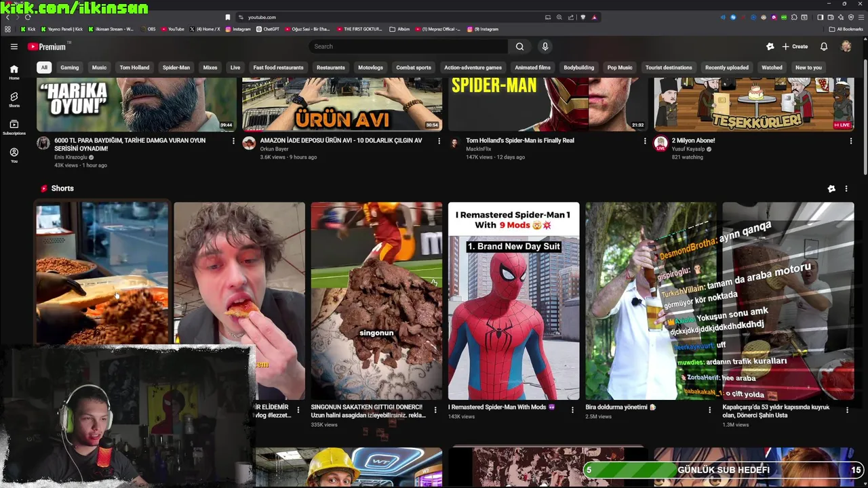The height and width of the screenshot is (488, 868).
Task: Open the SINGONUN dönerci short thumbnail
Action: coord(376,301)
